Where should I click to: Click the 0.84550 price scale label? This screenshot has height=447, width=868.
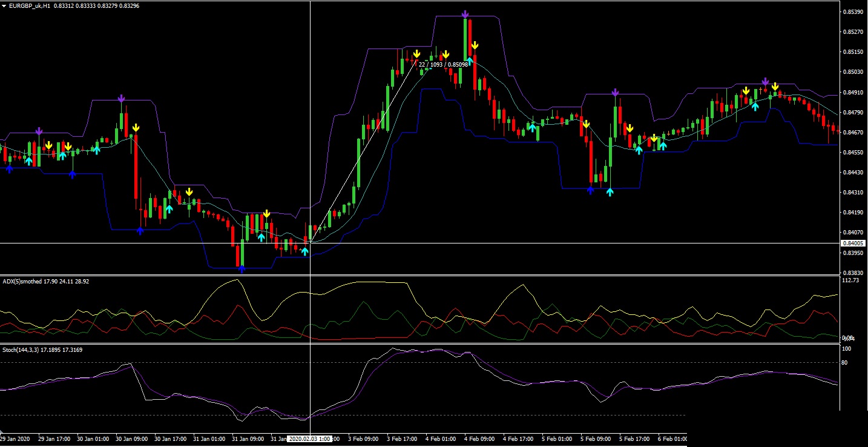click(x=853, y=152)
